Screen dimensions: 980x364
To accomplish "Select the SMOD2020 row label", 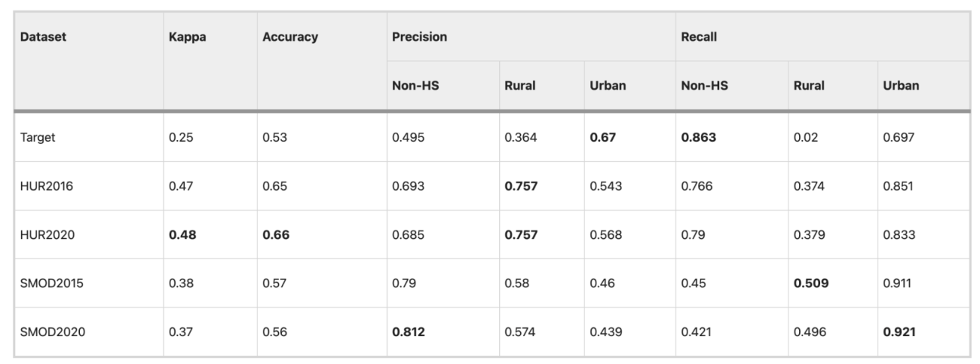I will tap(52, 332).
